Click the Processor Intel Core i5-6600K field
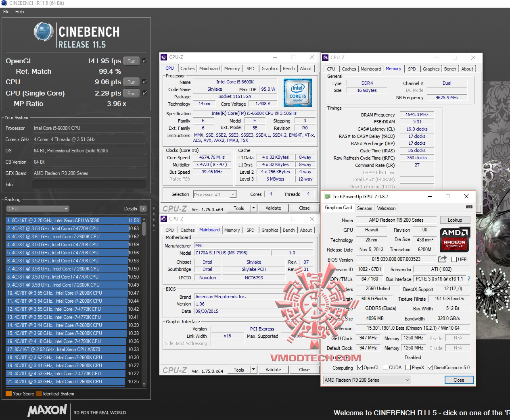This screenshot has width=510, height=420. point(89,128)
